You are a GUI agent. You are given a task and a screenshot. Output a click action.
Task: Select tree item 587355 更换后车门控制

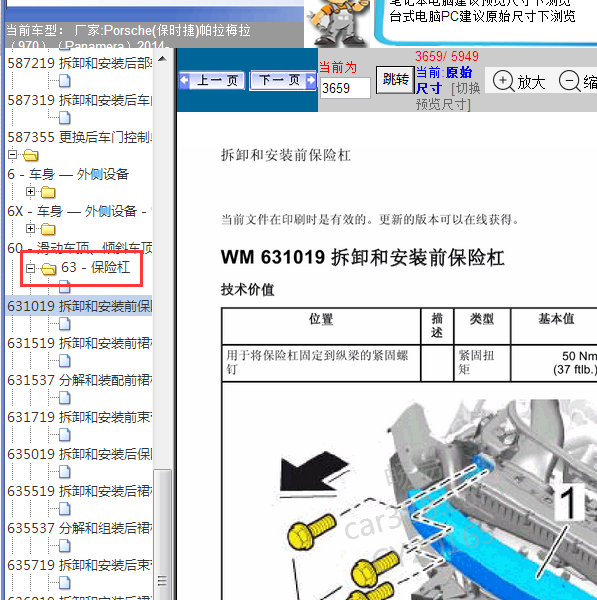point(80,137)
